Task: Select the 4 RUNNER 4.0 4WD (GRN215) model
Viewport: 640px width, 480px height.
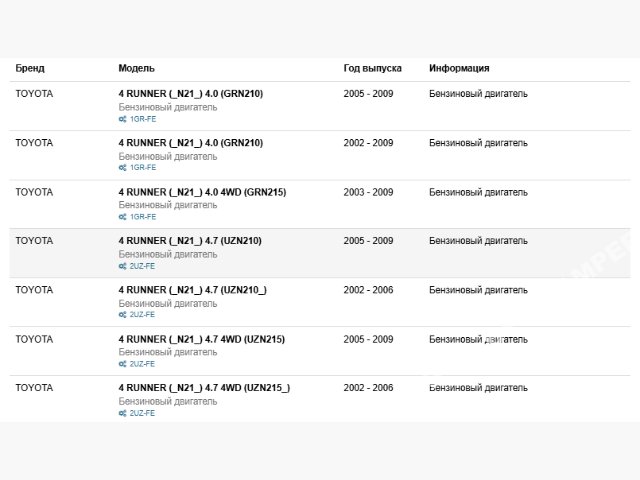Action: (202, 192)
